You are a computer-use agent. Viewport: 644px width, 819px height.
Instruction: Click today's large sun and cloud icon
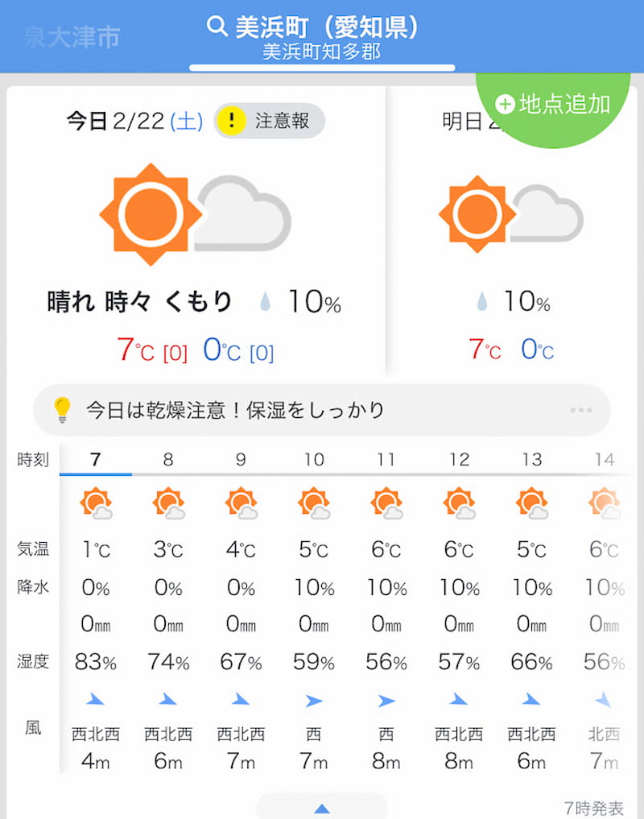tap(195, 215)
